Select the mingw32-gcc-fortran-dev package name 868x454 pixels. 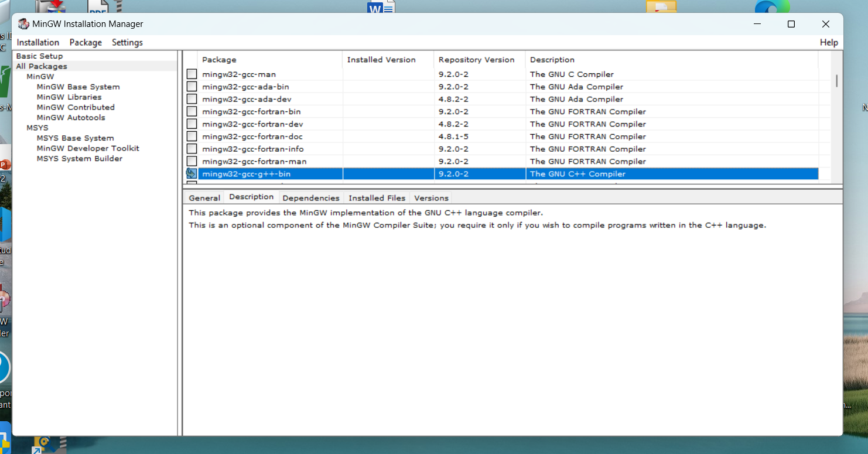point(252,124)
